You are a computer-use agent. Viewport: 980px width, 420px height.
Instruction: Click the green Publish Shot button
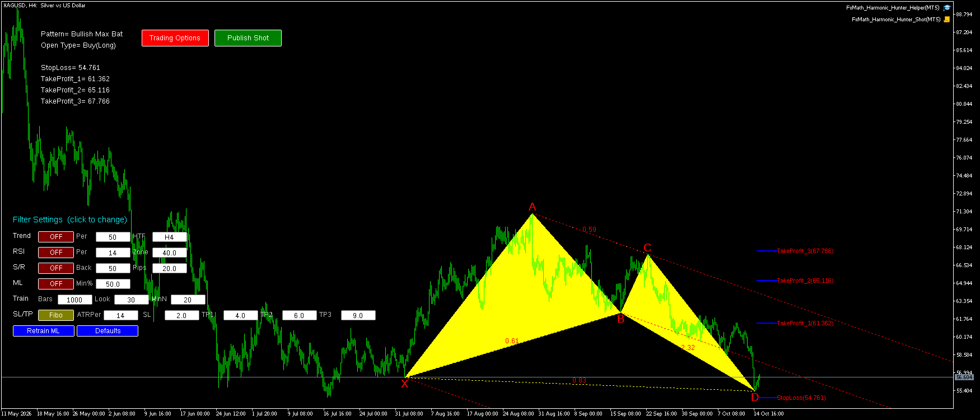[x=248, y=38]
